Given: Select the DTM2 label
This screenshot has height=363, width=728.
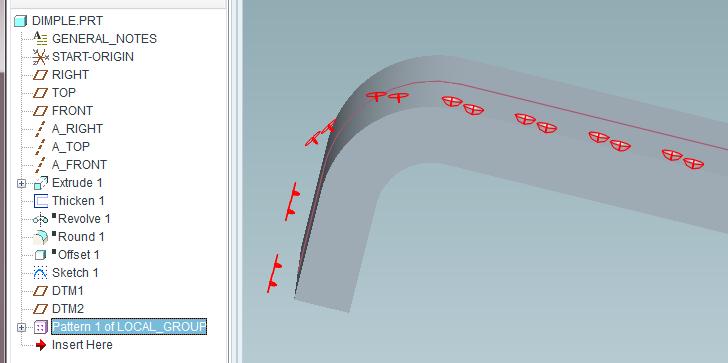Looking at the screenshot, I should click(68, 309).
